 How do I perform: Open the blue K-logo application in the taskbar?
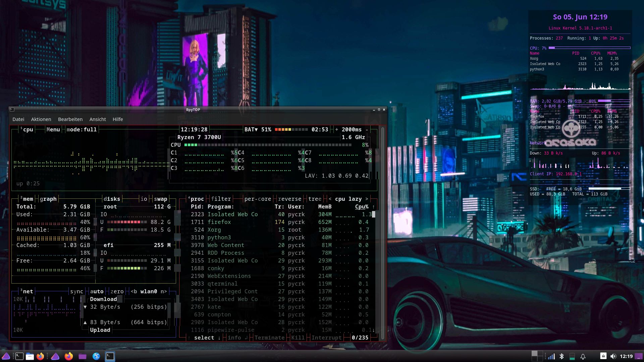click(x=96, y=356)
